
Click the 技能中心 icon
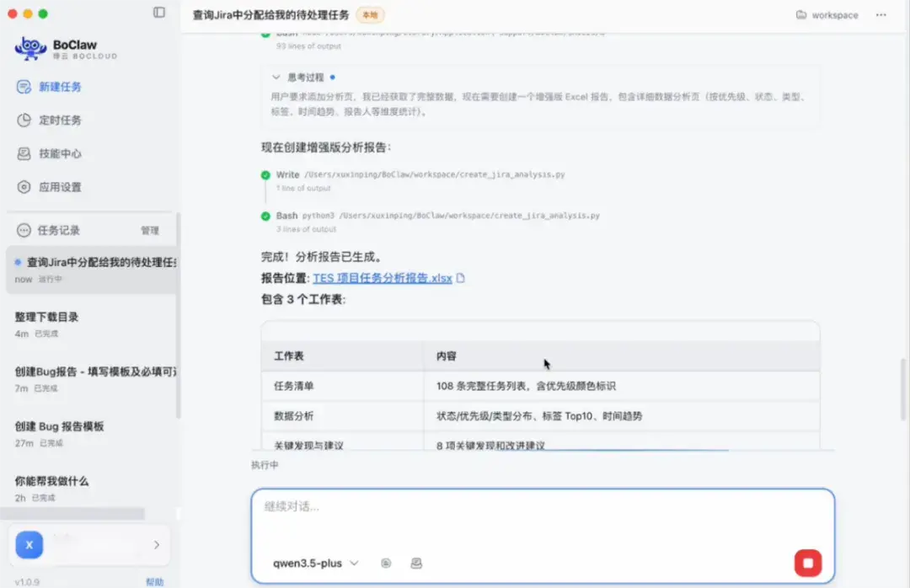[x=24, y=154]
